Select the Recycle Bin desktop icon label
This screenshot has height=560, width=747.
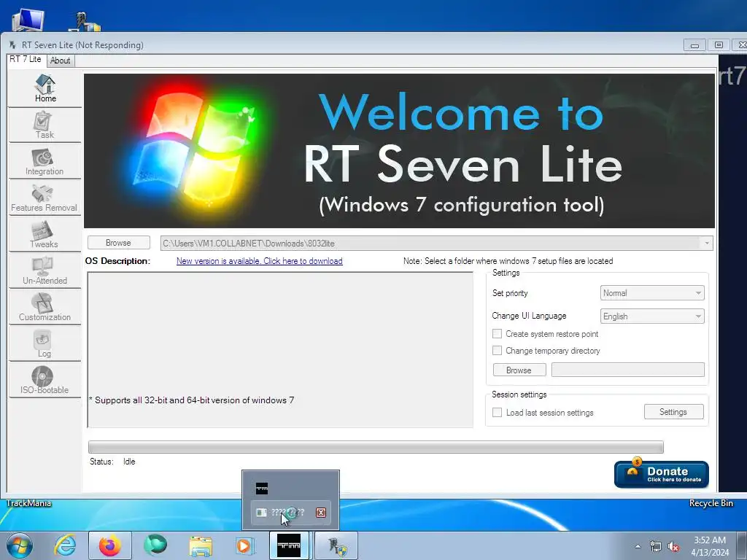711,503
